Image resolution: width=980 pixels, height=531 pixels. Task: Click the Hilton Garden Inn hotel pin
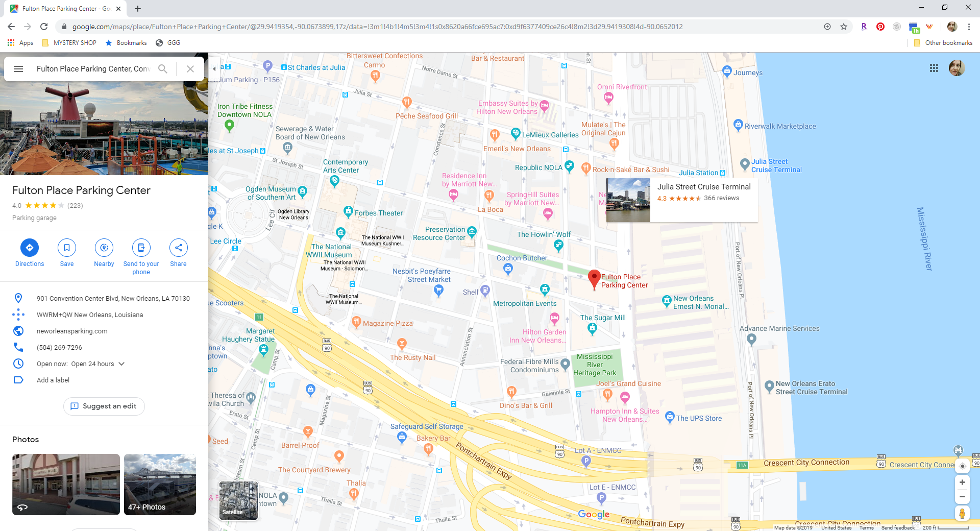555,319
